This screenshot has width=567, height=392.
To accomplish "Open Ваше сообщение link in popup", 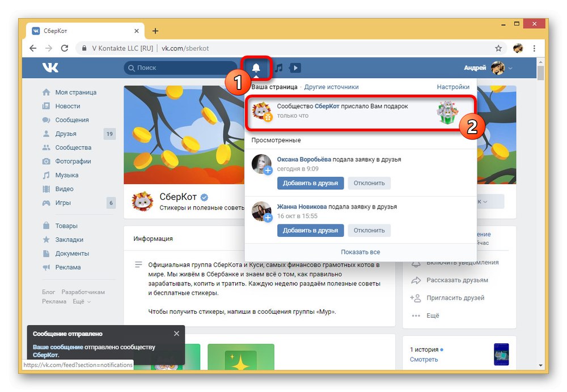I will coord(58,347).
